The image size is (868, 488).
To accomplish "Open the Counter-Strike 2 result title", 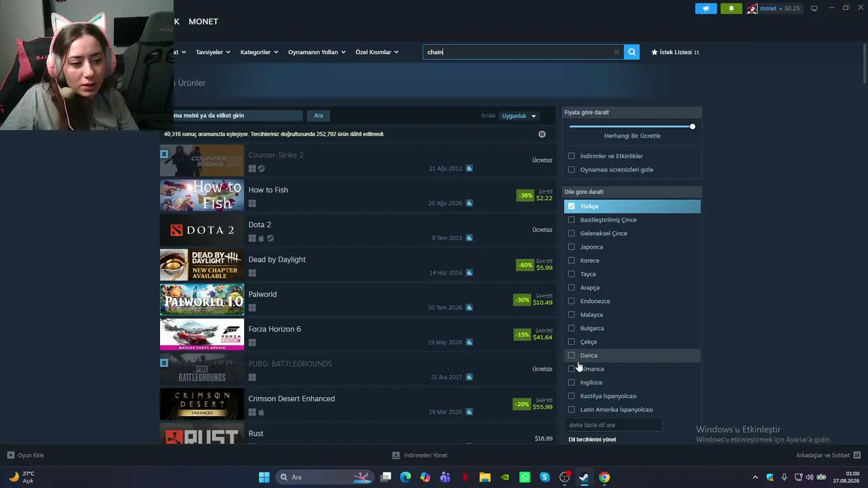I will pyautogui.click(x=276, y=155).
